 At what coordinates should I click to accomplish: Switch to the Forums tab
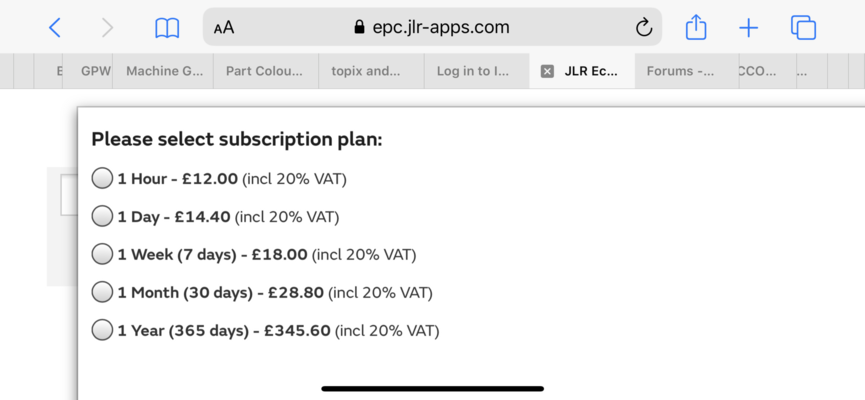[687, 71]
